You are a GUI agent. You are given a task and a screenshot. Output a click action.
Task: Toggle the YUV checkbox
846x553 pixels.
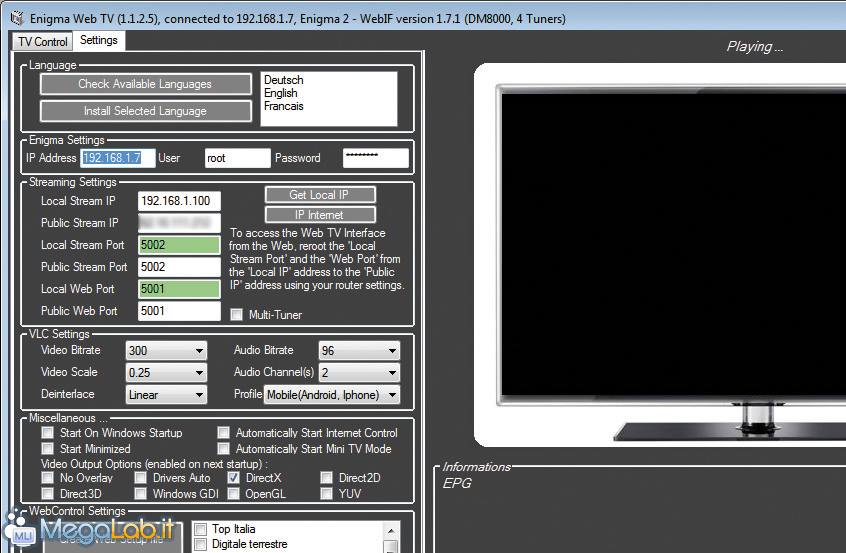pos(326,493)
